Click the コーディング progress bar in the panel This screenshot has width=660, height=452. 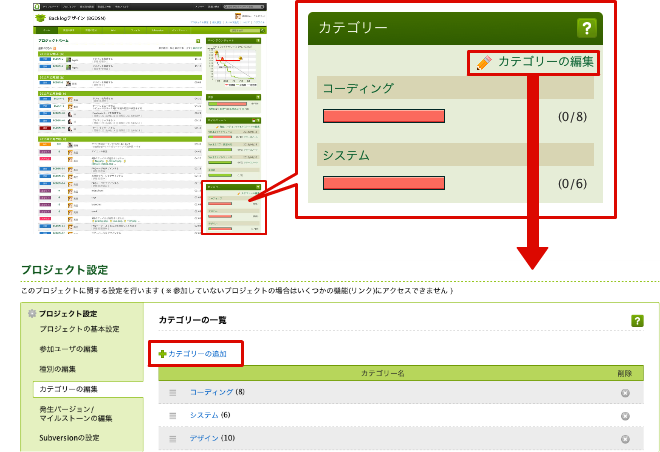(384, 116)
